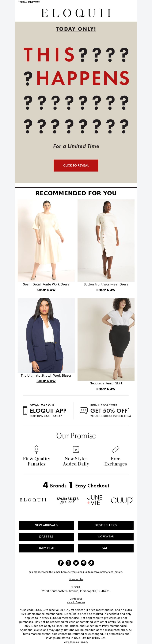Viewport: 152px width, 644px height.
Task: Shop now for Seam Detail Ponte Work Dress
Action: click(x=46, y=290)
